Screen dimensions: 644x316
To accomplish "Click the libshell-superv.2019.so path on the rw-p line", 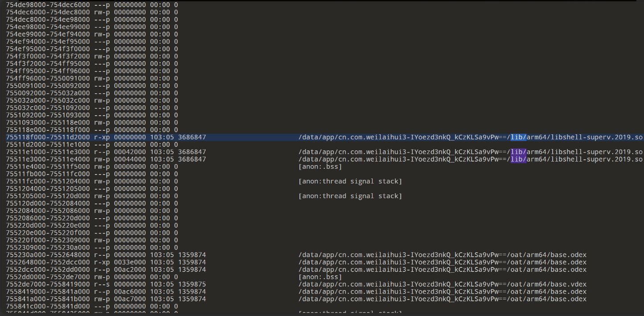I will pos(470,159).
